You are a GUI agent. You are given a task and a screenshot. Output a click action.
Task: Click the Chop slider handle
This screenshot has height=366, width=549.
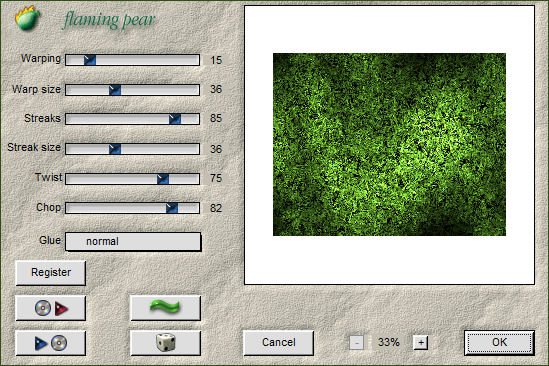pos(172,208)
